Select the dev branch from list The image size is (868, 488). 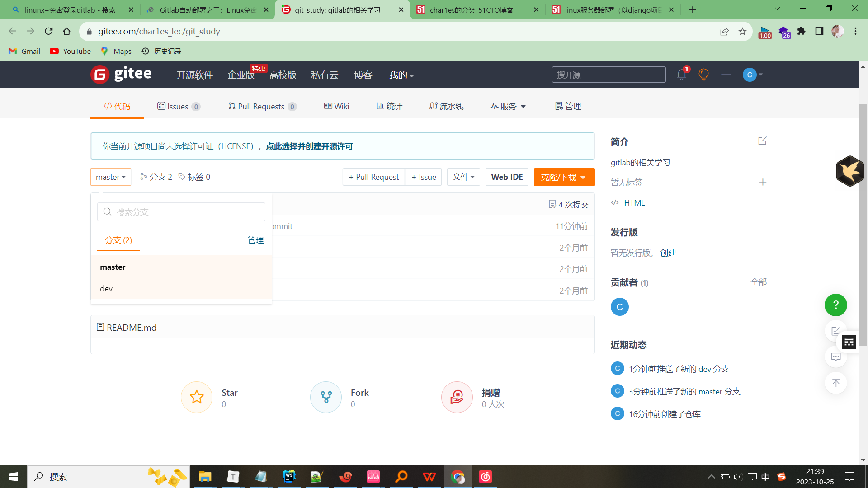click(x=107, y=288)
